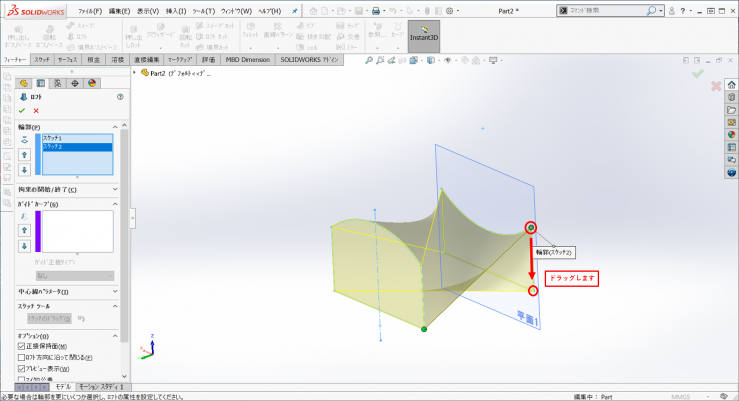Open the 挿入 menu
This screenshot has width=739, height=401.
click(175, 10)
